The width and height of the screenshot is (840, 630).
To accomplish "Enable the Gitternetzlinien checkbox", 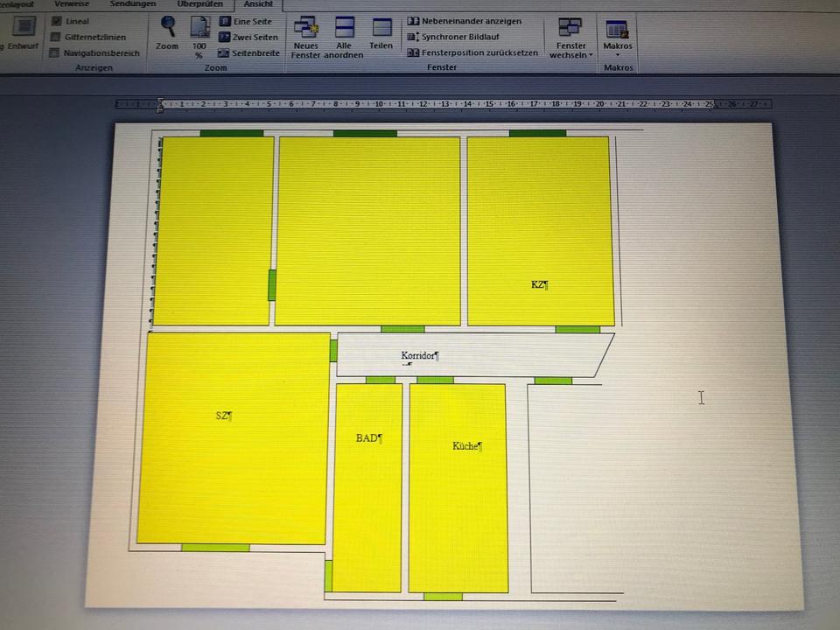I will [56, 37].
